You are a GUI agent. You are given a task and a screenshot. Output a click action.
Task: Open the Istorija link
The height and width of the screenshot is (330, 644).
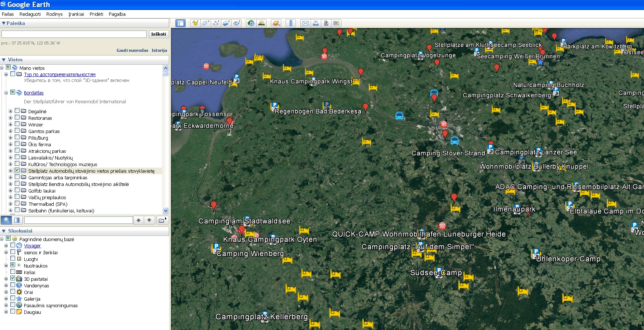[159, 50]
